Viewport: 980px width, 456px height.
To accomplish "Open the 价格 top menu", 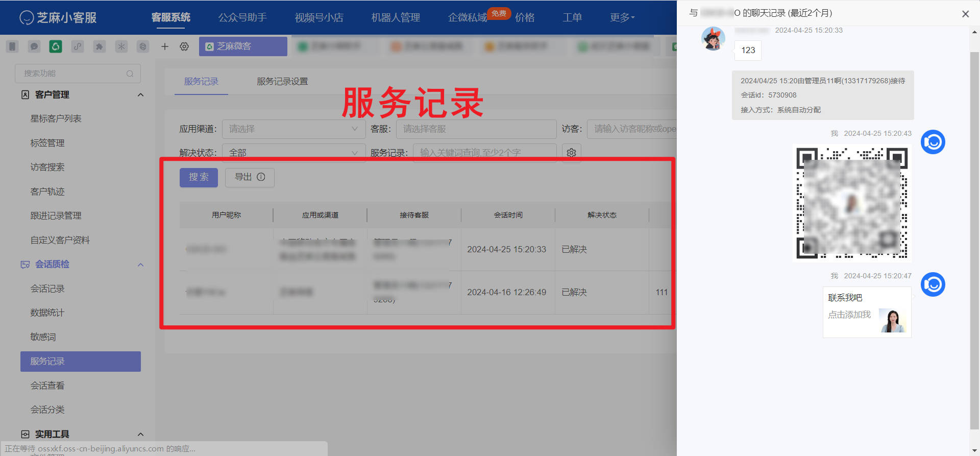I will [x=525, y=17].
